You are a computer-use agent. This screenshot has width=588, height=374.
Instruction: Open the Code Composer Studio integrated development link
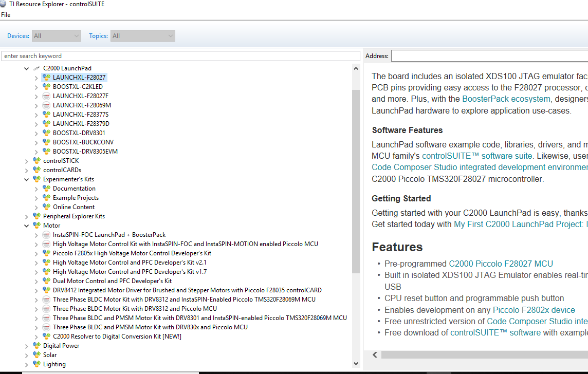pos(480,167)
